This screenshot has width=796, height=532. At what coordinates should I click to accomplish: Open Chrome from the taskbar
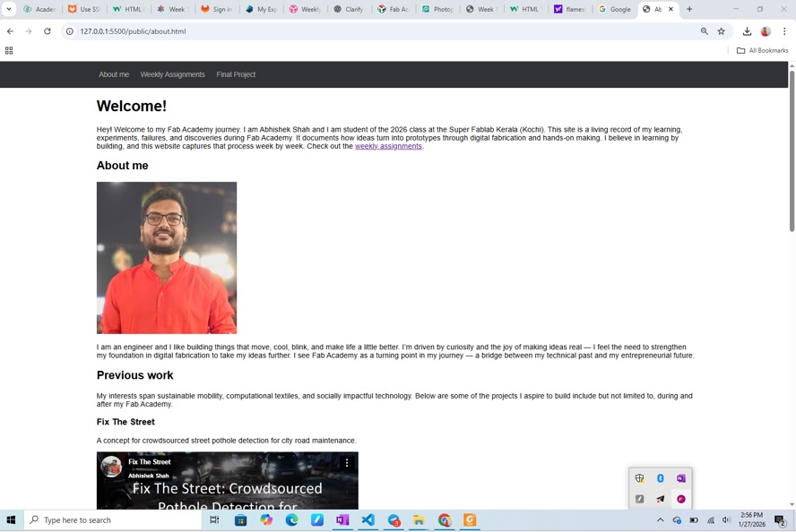[x=445, y=519]
